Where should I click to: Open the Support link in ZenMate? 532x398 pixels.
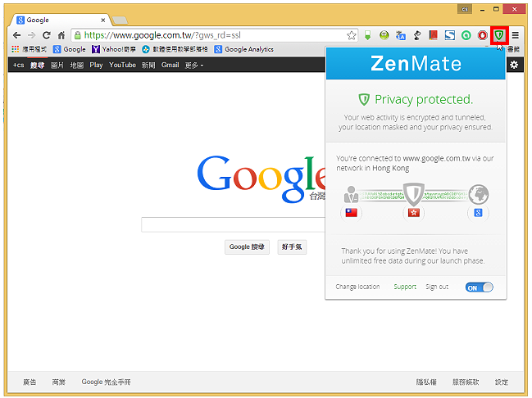[405, 287]
